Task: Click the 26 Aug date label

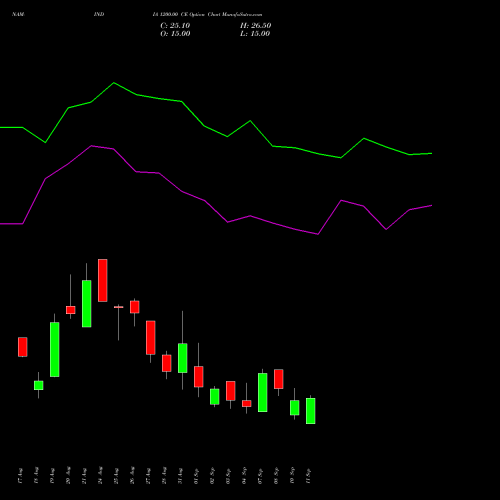Action: 133,476
